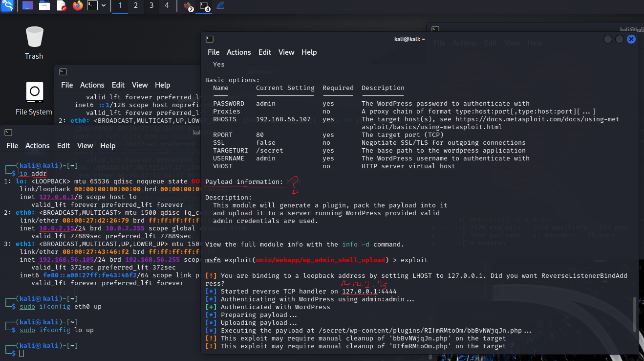Open the Wireshark taskbar item
The width and height of the screenshot is (644, 361).
tap(220, 6)
